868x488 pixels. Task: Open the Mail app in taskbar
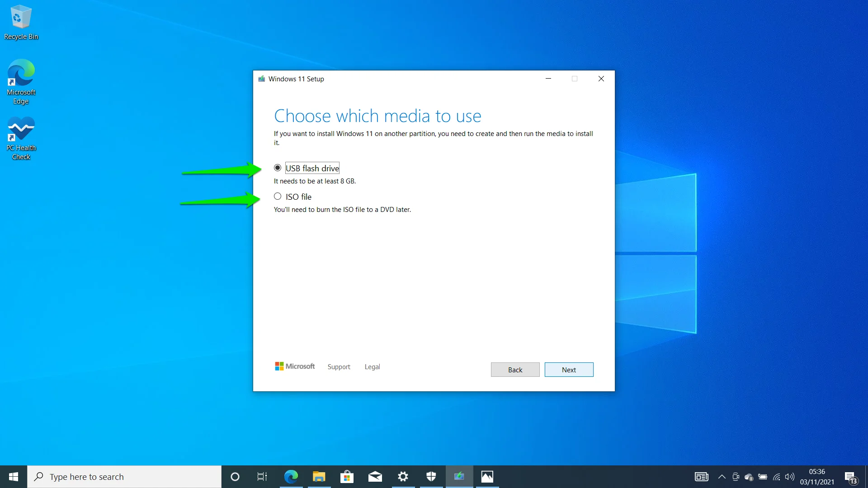(x=375, y=476)
